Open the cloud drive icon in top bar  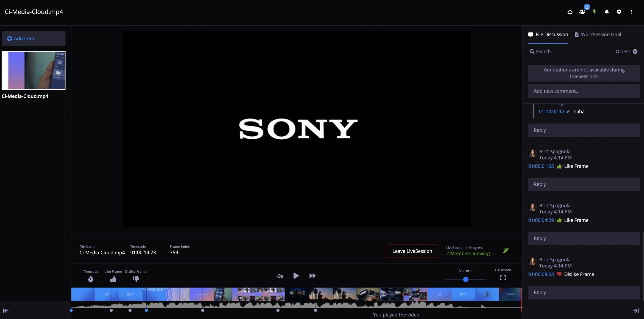(570, 12)
